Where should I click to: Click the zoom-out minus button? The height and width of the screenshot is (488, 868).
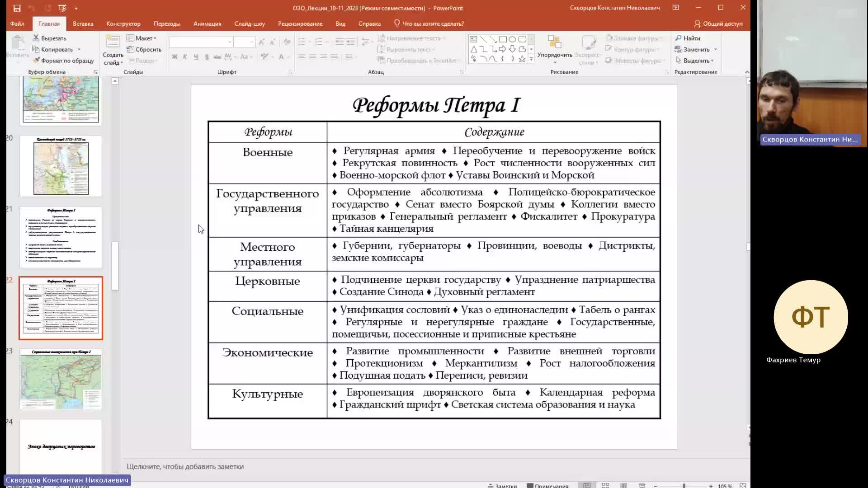tap(656, 486)
